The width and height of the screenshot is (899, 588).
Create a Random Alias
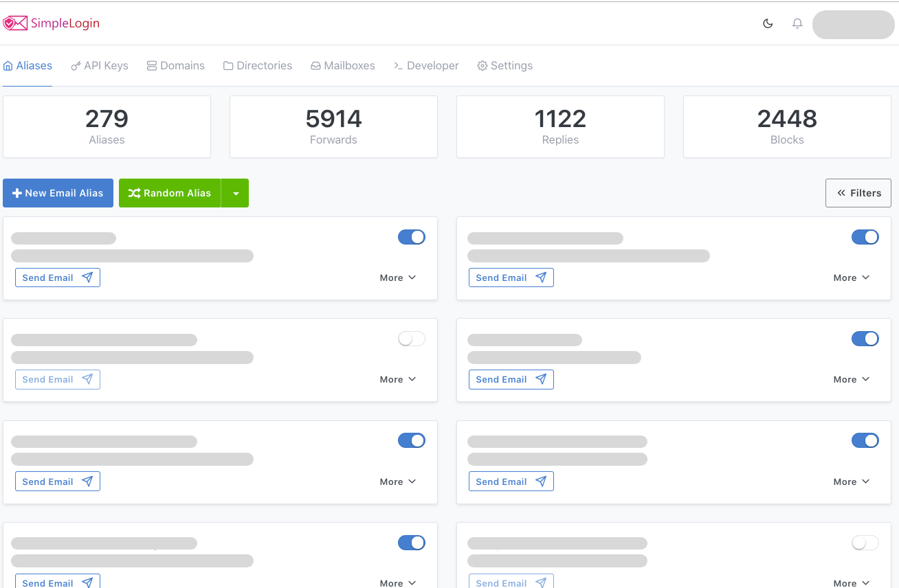(170, 193)
